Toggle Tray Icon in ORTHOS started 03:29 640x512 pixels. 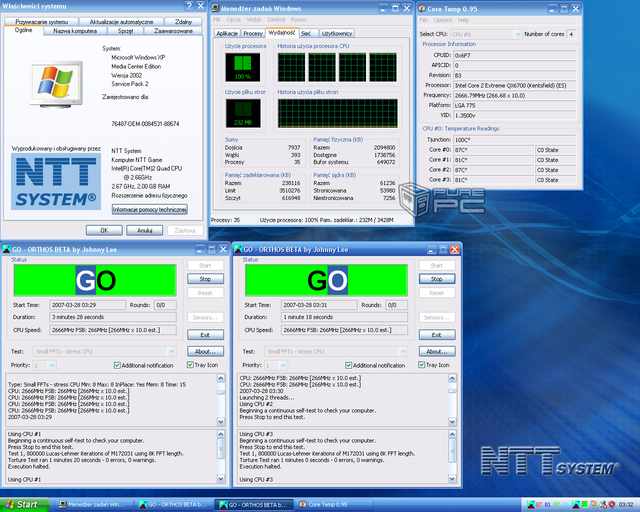pos(190,365)
